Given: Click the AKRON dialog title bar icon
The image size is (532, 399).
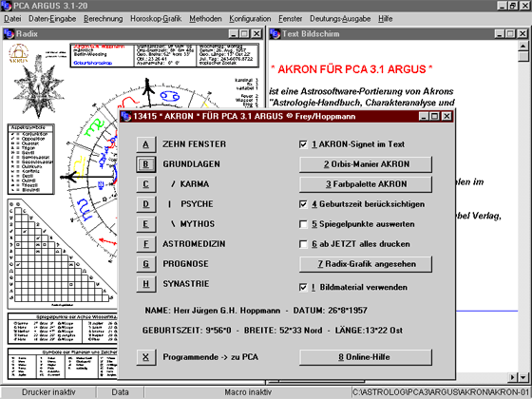Looking at the screenshot, I should [x=125, y=116].
